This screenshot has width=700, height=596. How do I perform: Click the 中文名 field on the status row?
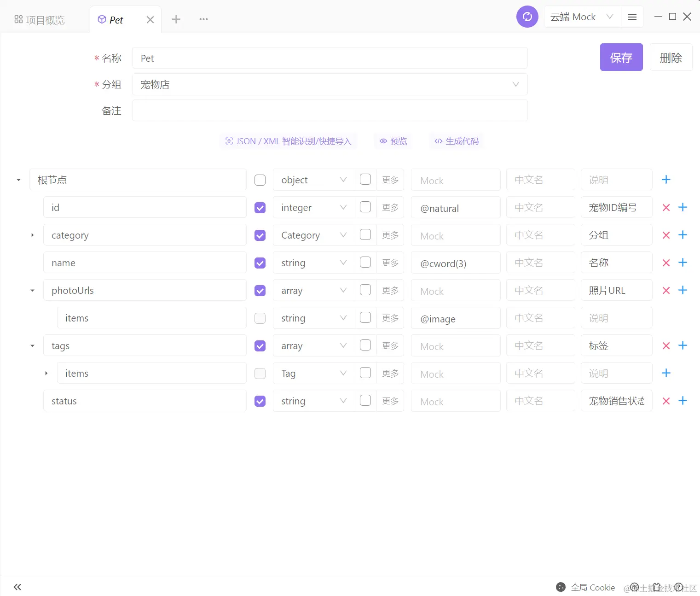tap(541, 401)
